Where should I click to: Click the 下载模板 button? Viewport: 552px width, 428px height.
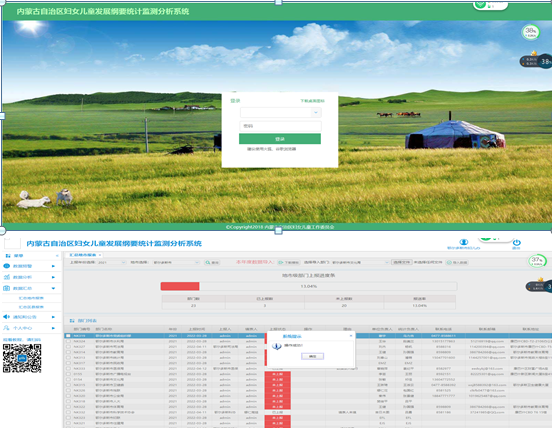click(289, 263)
